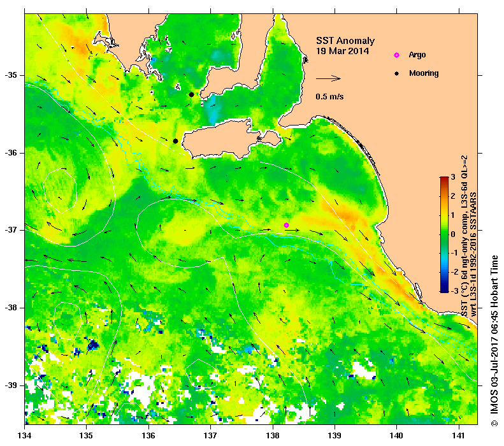Viewport: 504px width, 446px height.
Task: Click the black Mooring legend dot
Action: [397, 73]
